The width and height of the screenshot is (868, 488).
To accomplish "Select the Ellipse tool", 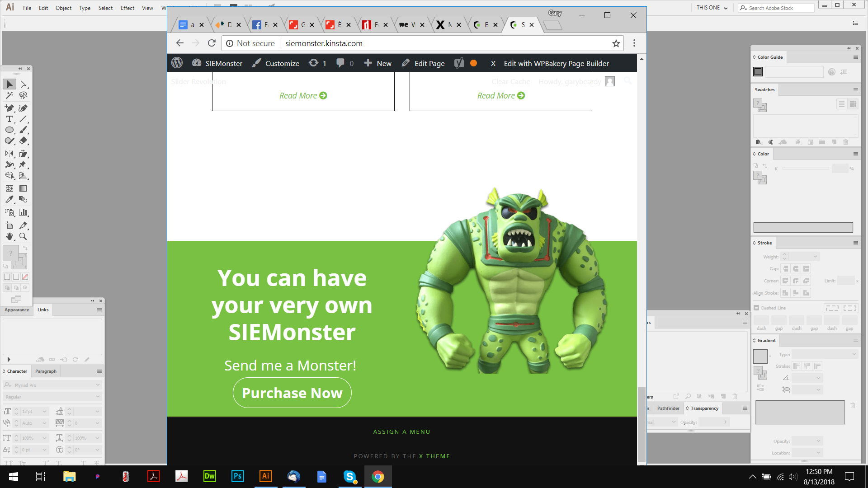I will coord(9,130).
